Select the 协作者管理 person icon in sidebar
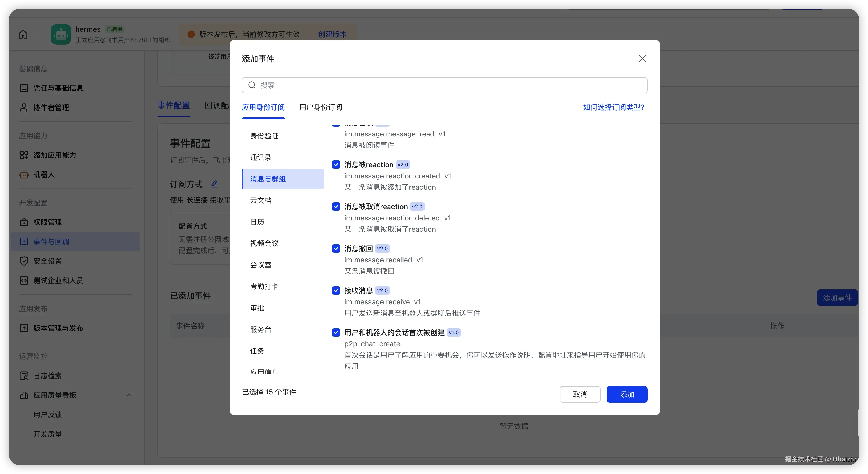868x474 pixels. click(x=24, y=107)
